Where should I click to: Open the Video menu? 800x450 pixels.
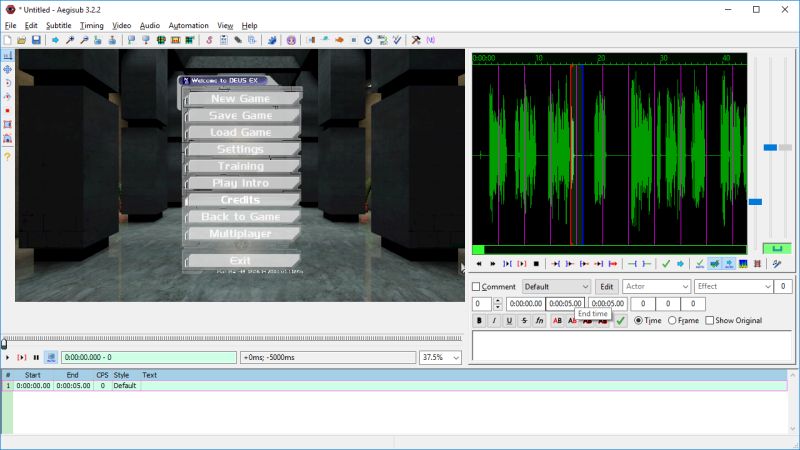pyautogui.click(x=121, y=26)
